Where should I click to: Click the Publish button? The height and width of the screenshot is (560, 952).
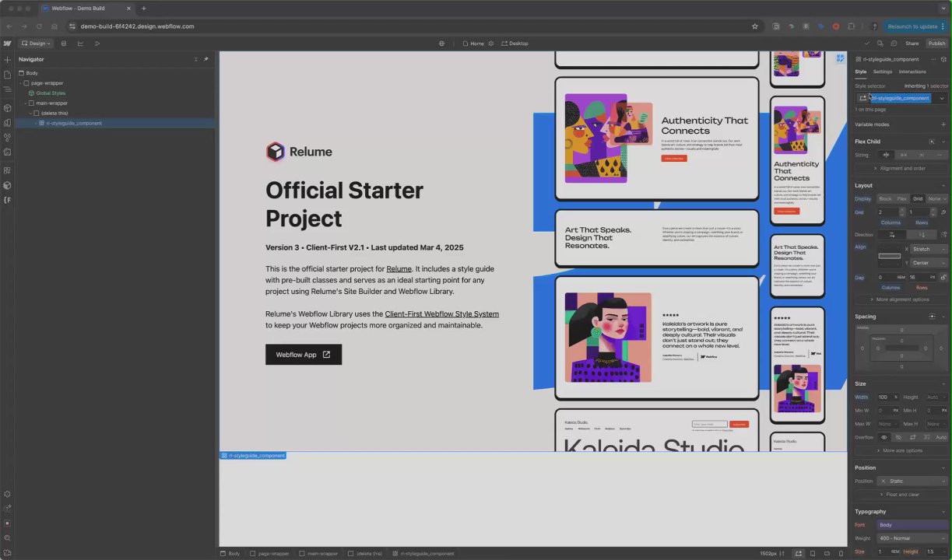click(x=936, y=44)
